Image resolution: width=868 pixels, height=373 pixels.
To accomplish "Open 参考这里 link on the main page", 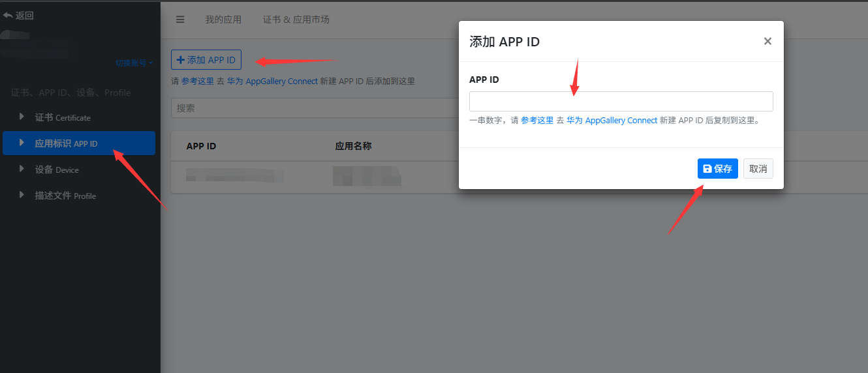I will click(197, 82).
